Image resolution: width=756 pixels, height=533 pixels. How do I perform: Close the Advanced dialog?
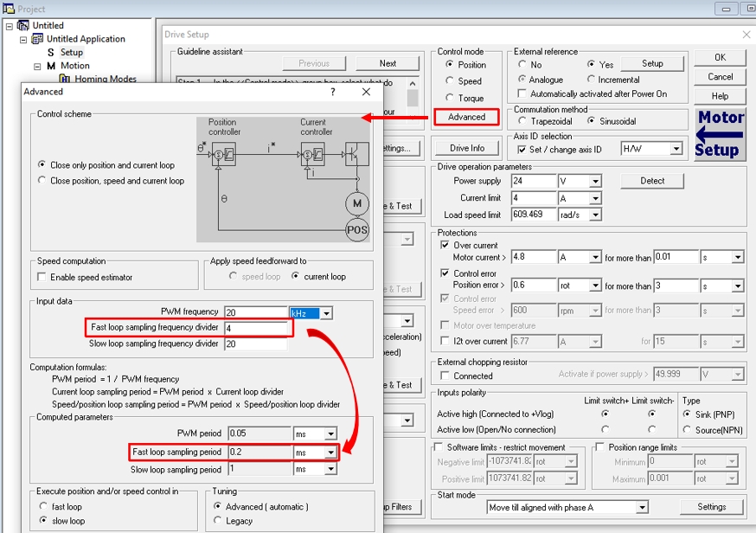point(367,92)
